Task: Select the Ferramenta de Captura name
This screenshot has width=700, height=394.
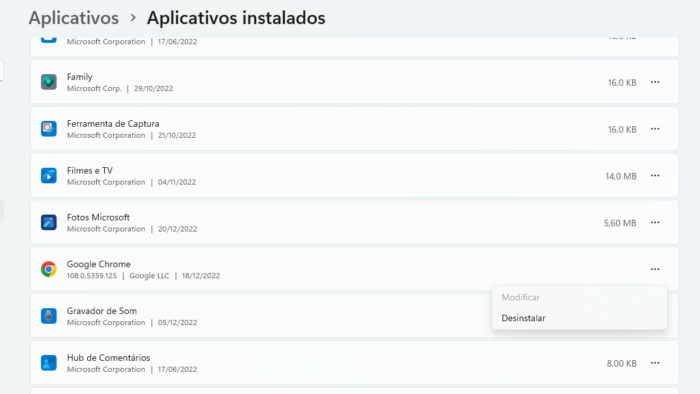Action: tap(113, 124)
